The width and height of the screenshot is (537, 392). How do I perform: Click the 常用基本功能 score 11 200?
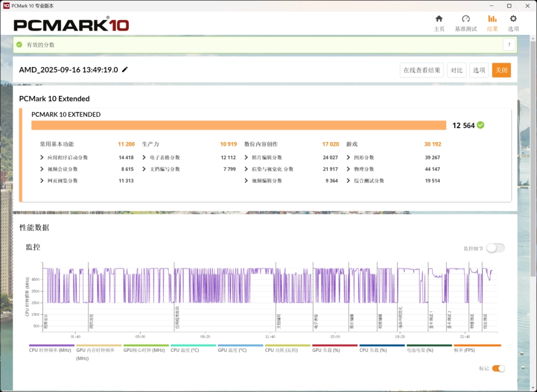[x=126, y=144]
